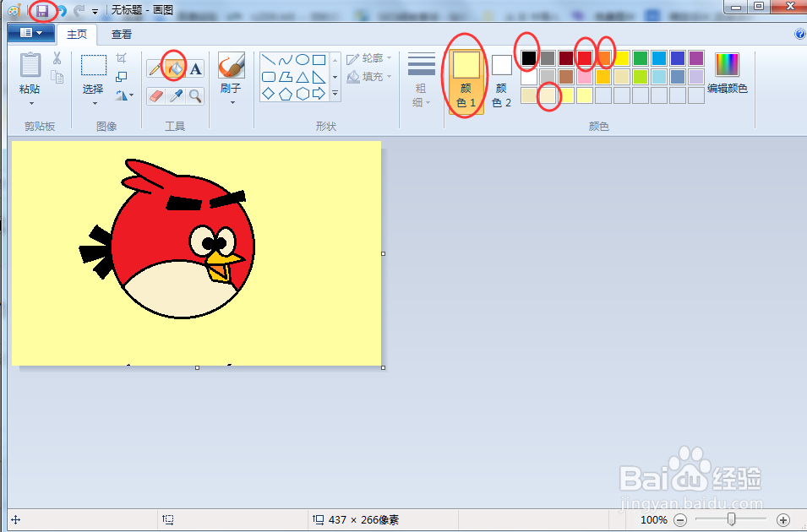This screenshot has height=532, width=807.
Task: Click the 刷子 brush icon
Action: click(x=231, y=65)
